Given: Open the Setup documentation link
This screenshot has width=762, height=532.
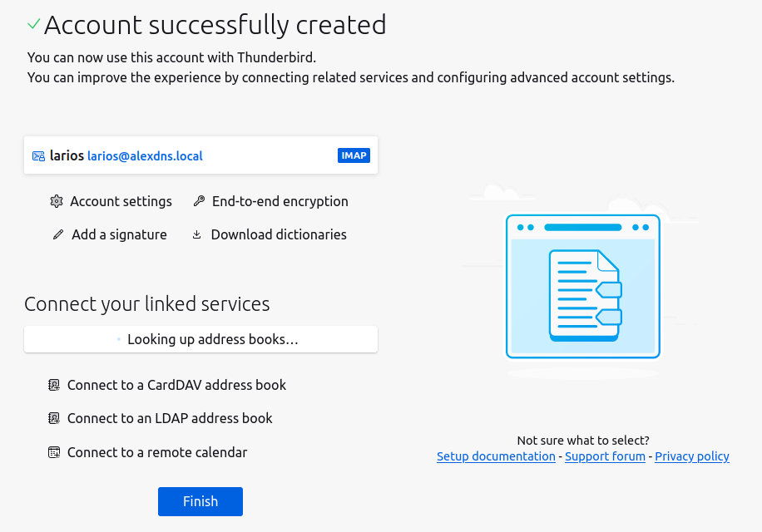Looking at the screenshot, I should point(496,456).
